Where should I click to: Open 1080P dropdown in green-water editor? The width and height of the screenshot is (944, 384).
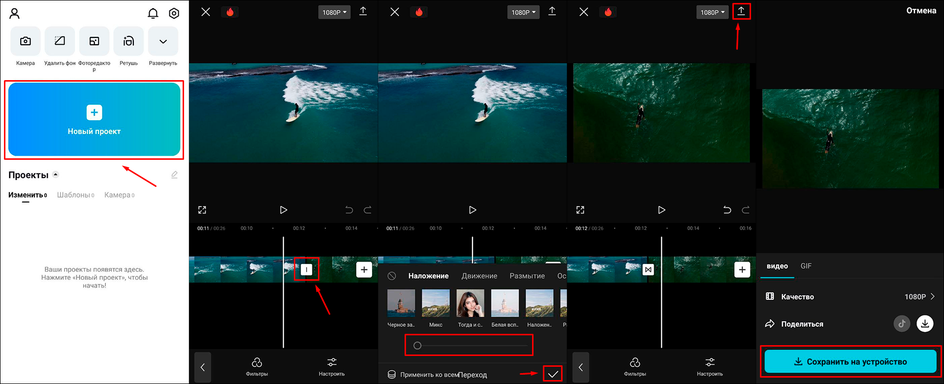tap(713, 12)
